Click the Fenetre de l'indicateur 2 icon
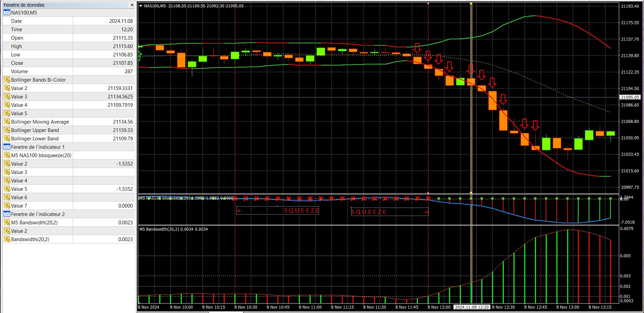 click(7, 214)
